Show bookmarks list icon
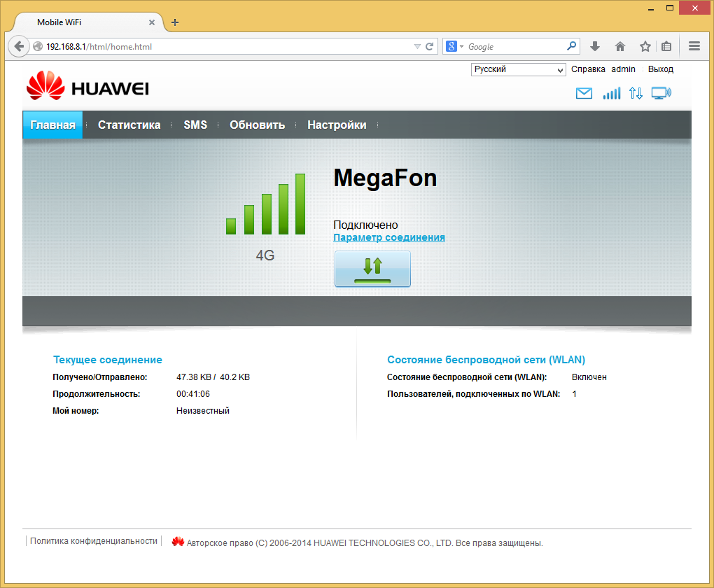 (666, 46)
